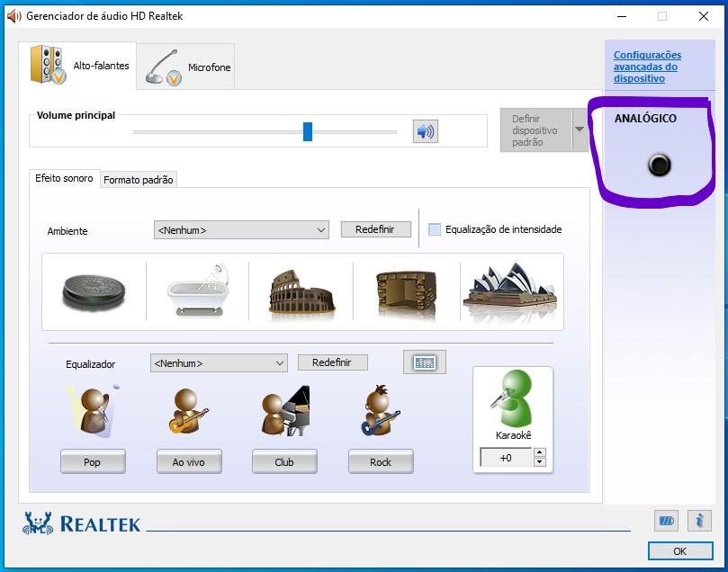Open Configurações avançadas do dispositivo link
This screenshot has height=572, width=728.
[x=647, y=67]
